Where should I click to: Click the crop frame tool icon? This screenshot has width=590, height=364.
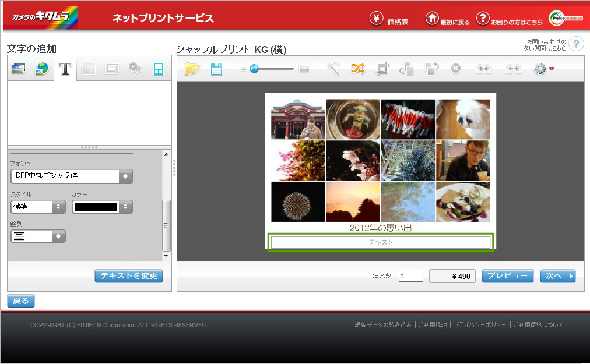[382, 69]
